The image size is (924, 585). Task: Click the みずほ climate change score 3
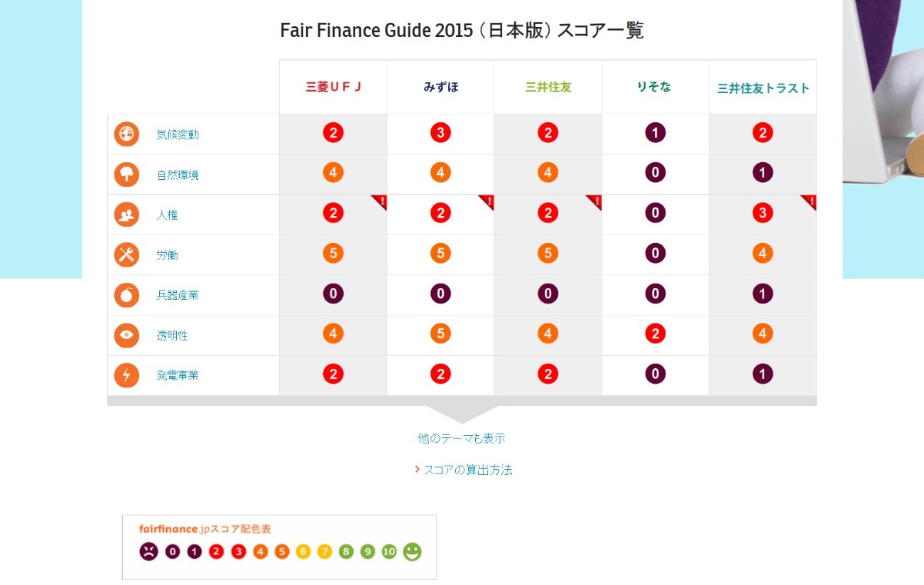[x=440, y=133]
